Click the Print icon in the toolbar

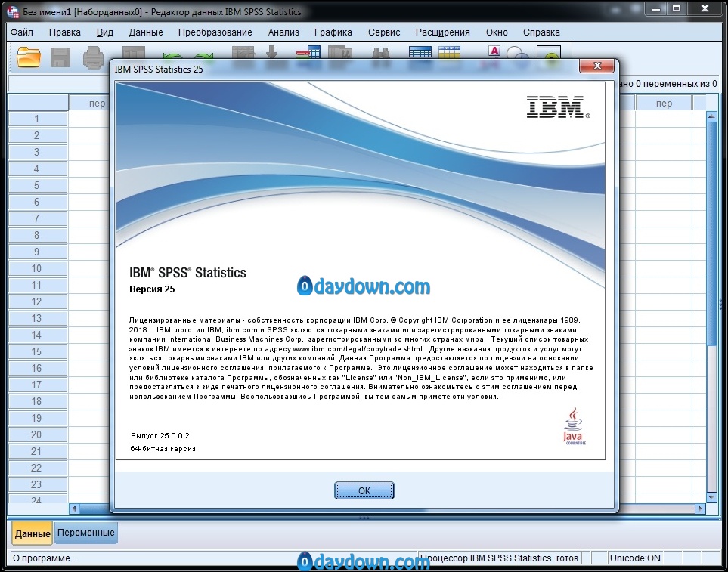coord(93,57)
